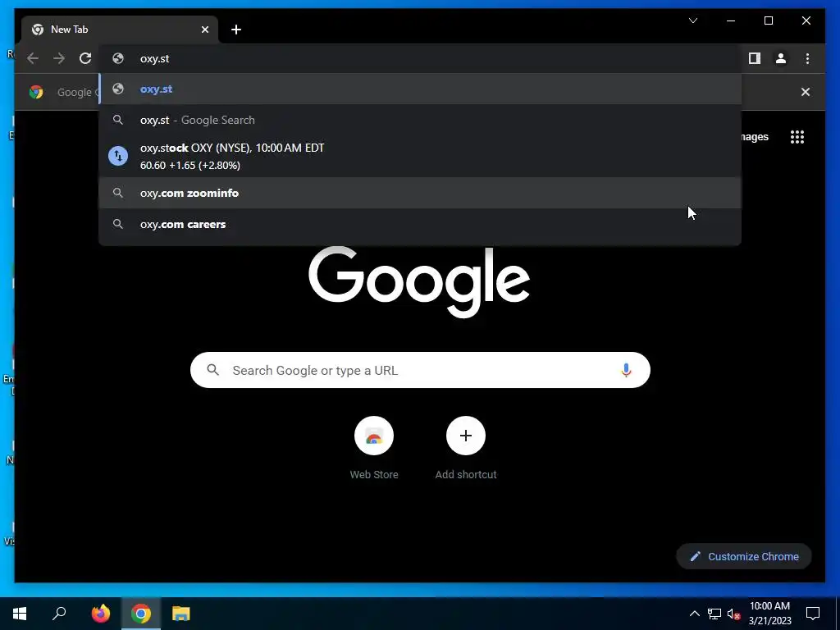Click the stock arrows icon in suggestions
The image size is (840, 630).
click(x=118, y=156)
